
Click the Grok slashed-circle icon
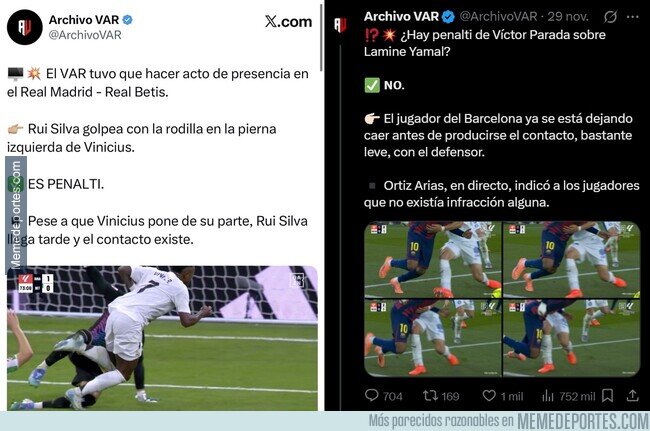pos(610,17)
